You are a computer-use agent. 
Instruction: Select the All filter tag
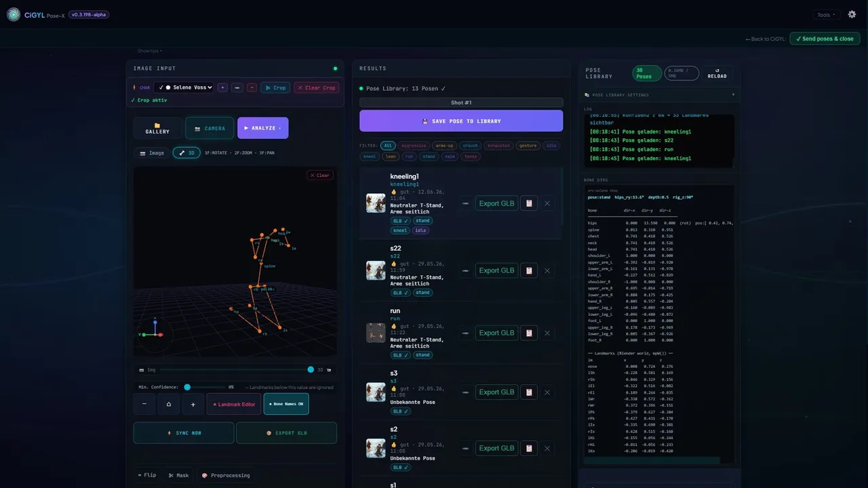(388, 145)
